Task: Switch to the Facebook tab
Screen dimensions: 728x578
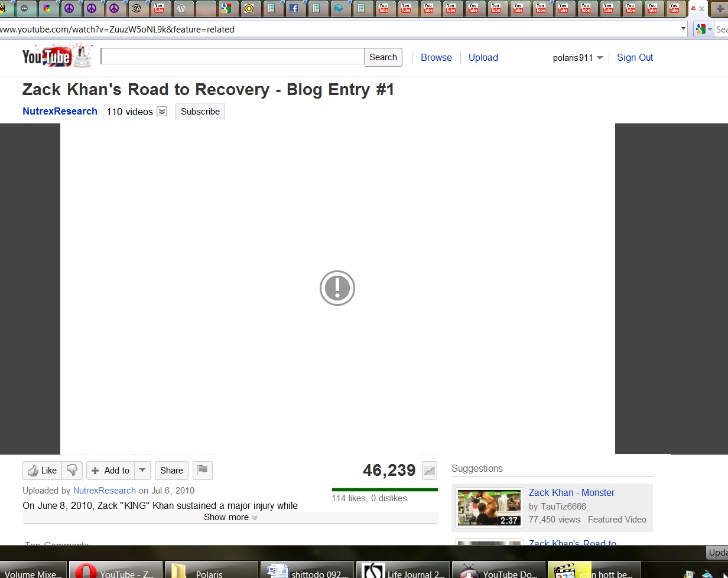Action: click(x=294, y=8)
